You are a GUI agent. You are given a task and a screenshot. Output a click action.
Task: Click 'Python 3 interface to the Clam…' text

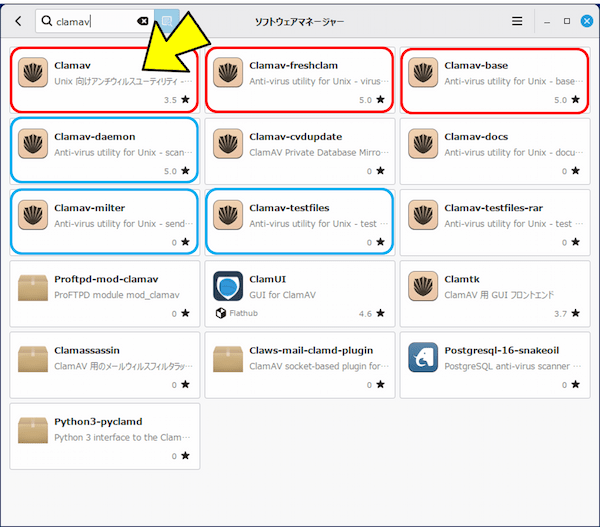[x=122, y=437]
